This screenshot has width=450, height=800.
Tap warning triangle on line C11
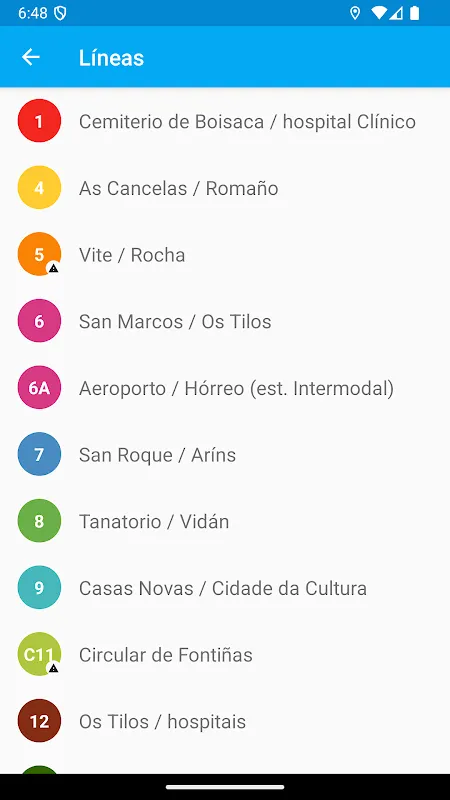click(53, 668)
